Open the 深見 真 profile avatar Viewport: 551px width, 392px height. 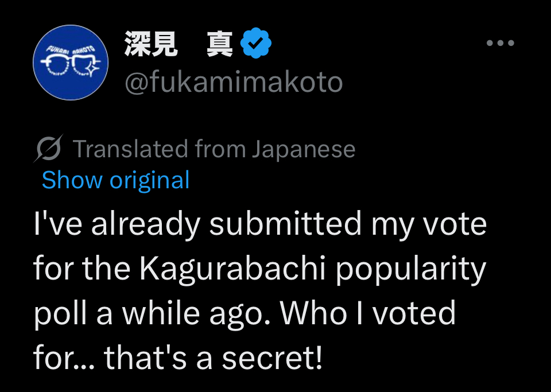[70, 63]
